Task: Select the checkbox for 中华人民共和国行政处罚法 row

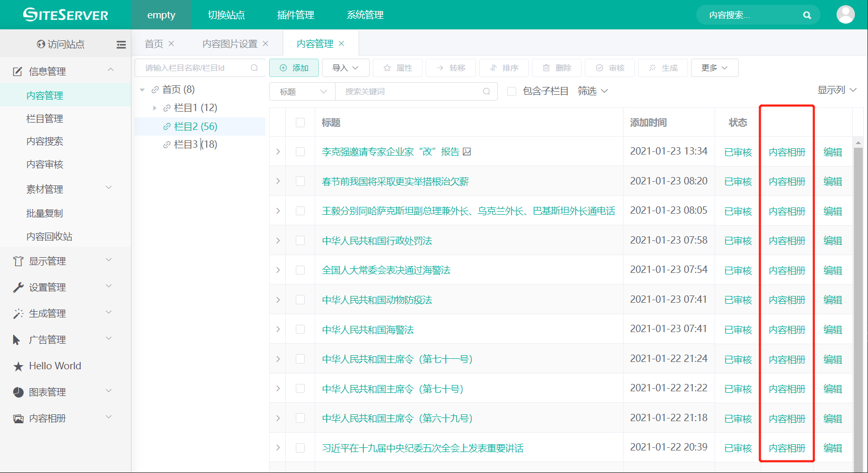Action: click(x=300, y=240)
